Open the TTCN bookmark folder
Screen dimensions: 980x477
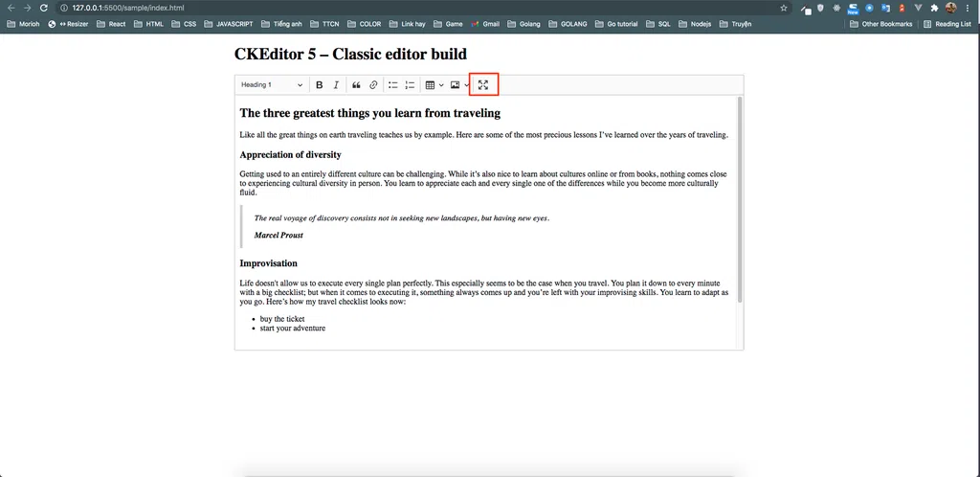click(325, 24)
